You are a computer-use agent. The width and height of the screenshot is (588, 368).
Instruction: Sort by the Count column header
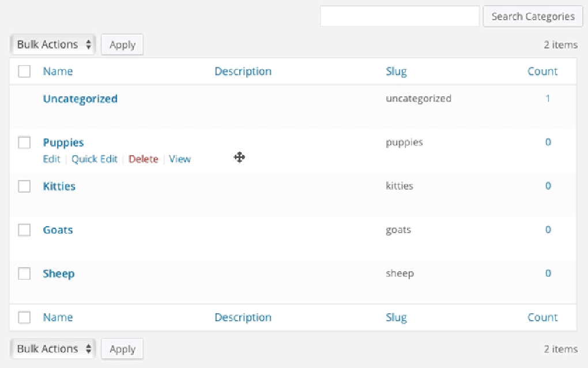[542, 72]
